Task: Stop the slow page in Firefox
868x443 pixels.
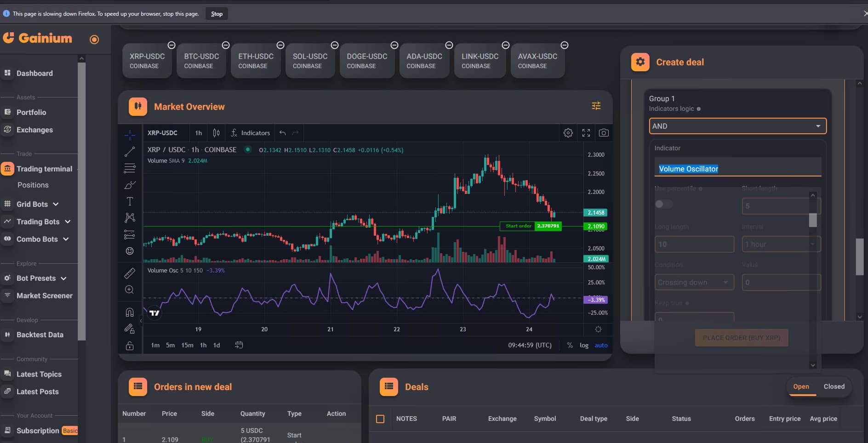Action: (x=217, y=14)
